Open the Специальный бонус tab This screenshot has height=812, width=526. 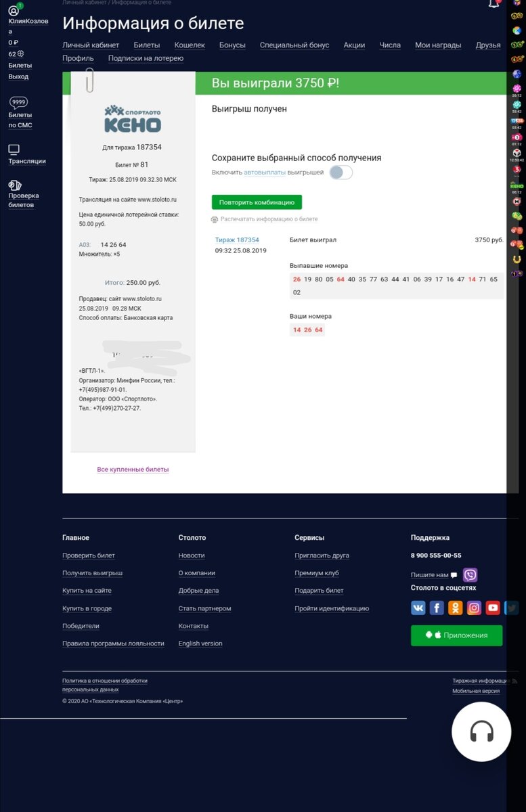point(294,45)
